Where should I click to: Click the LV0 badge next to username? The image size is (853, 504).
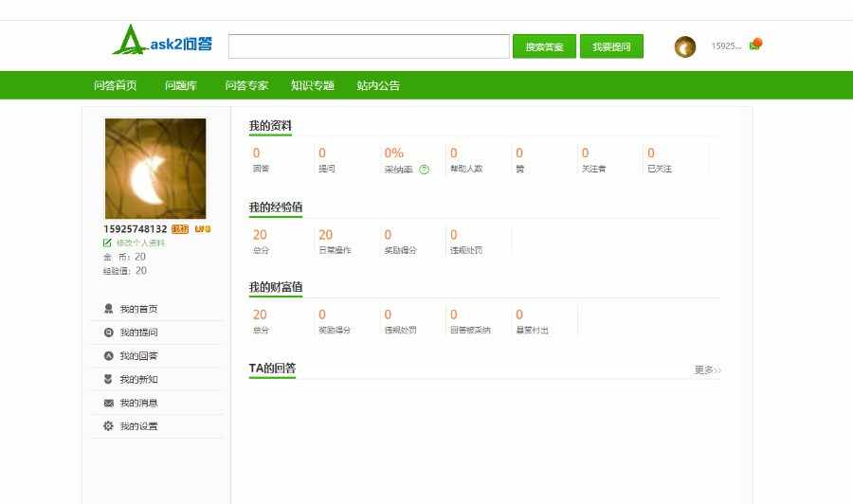tap(203, 229)
